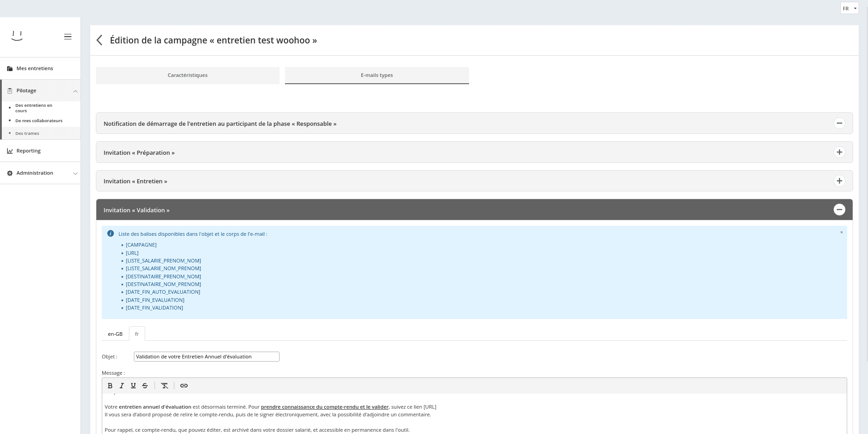This screenshot has height=434, width=868.
Task: Select the en-GB language tab
Action: [x=115, y=334]
